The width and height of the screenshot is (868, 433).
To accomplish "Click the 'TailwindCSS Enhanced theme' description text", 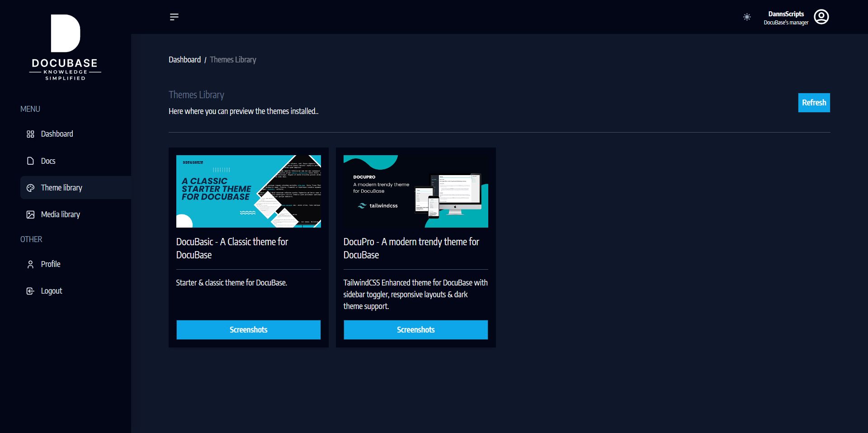I will 415,295.
